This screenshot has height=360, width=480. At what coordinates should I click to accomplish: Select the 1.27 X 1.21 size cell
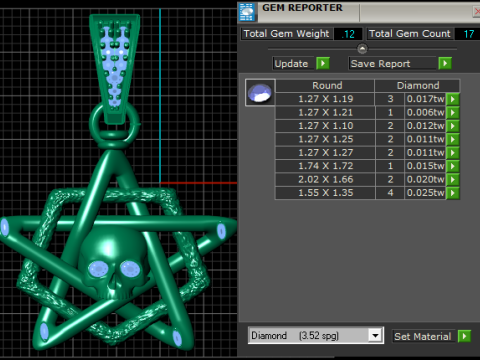pos(325,112)
